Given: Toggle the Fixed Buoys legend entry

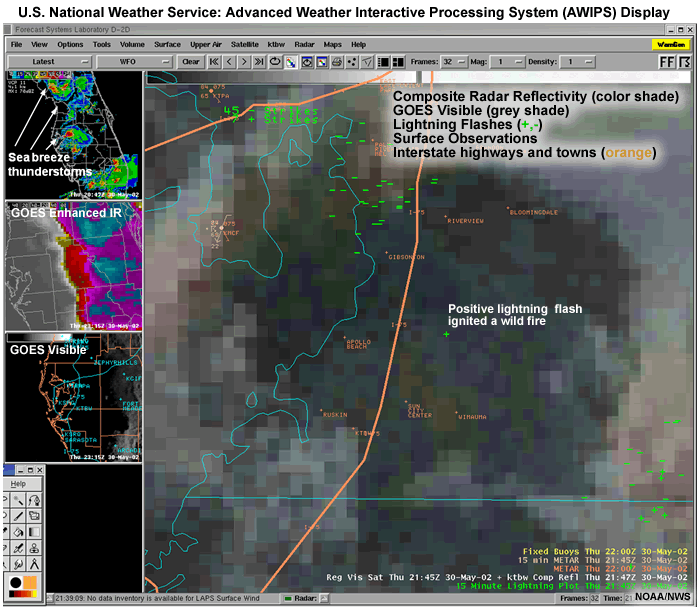Looking at the screenshot, I should tap(605, 552).
